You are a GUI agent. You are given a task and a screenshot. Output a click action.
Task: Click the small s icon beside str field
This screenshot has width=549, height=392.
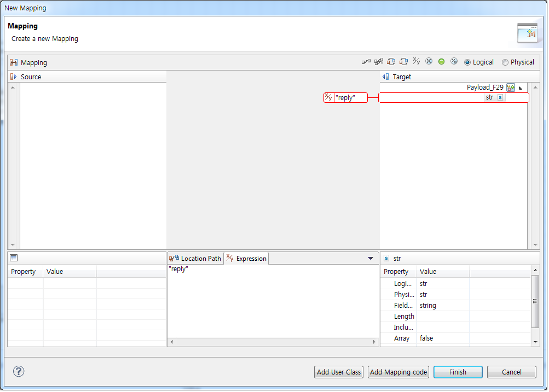click(500, 97)
